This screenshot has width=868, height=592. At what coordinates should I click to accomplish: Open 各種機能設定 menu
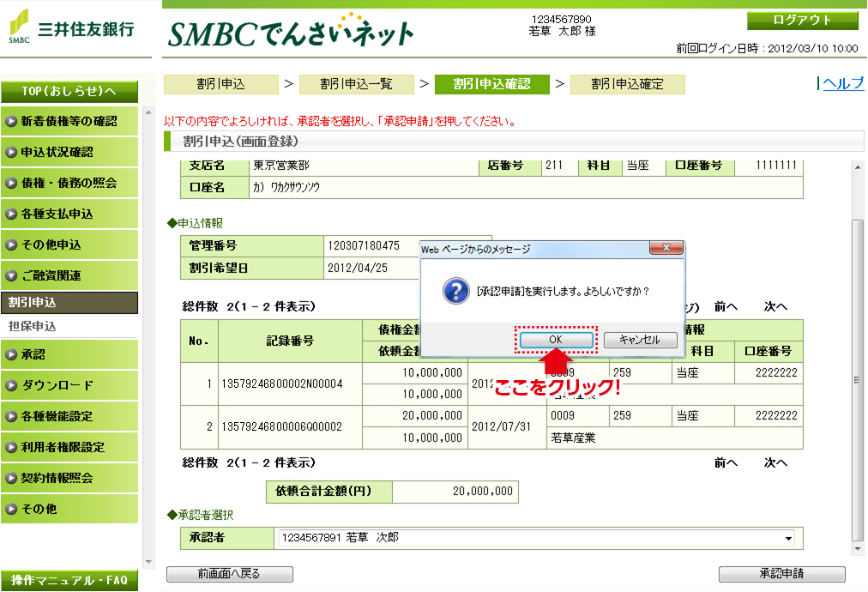pyautogui.click(x=69, y=416)
